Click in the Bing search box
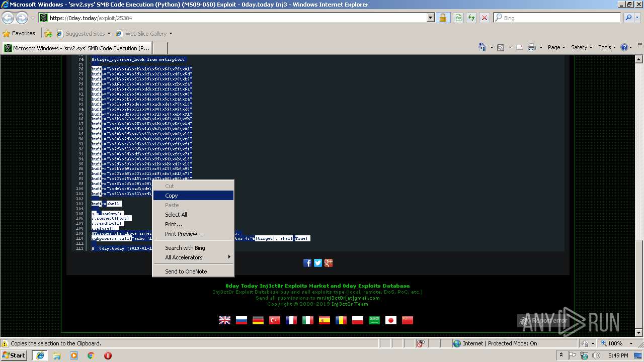The image size is (644, 362). click(x=557, y=18)
